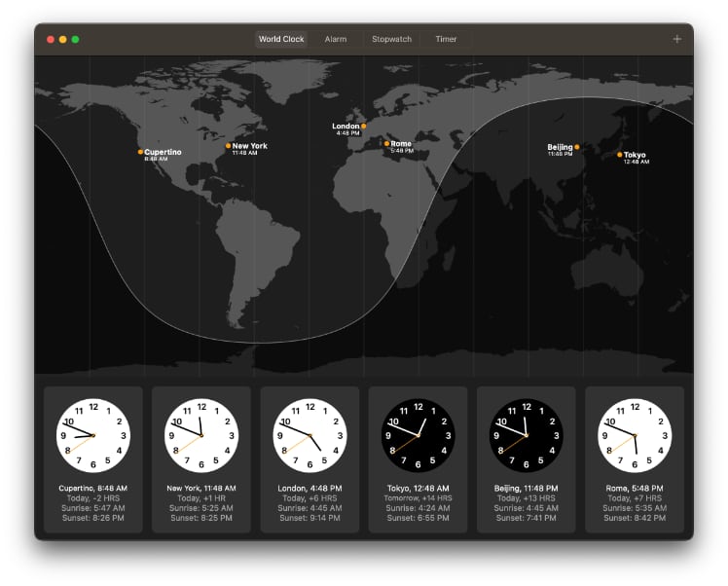The image size is (728, 586).
Task: Click the New York clock tile
Action: pos(201,459)
